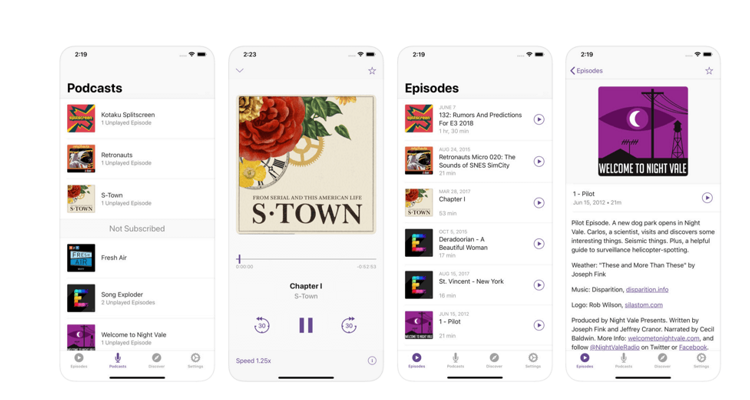Star the Pilot episode in detail screen
The width and height of the screenshot is (750, 400).
(709, 71)
